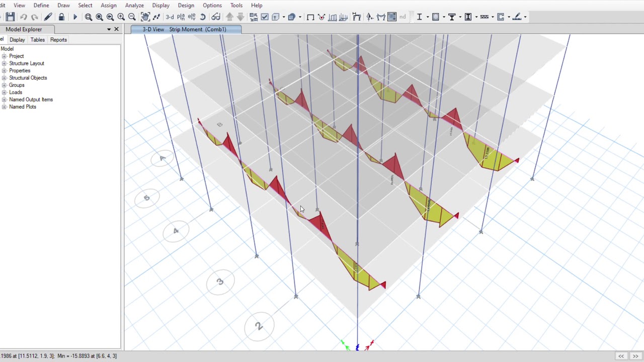Click the previous step << button
Screen dimensions: 644x362
[x=621, y=356]
